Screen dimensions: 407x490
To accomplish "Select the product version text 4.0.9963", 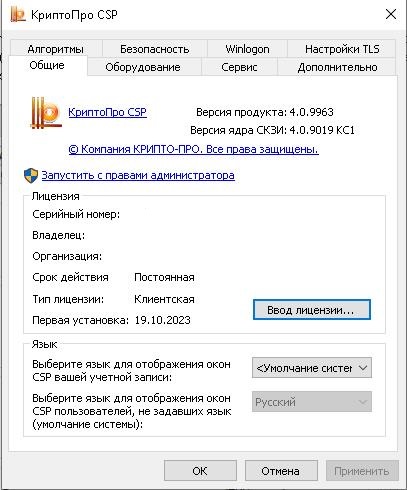I will tap(311, 112).
